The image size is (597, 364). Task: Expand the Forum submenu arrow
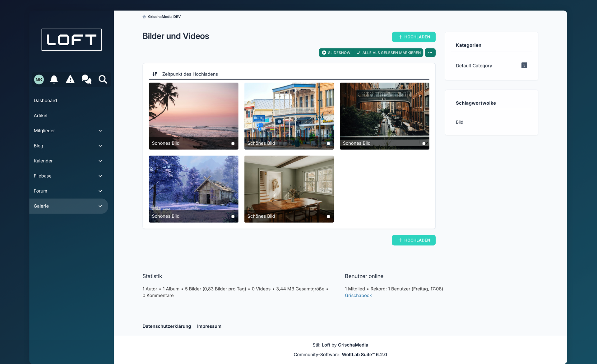[100, 191]
